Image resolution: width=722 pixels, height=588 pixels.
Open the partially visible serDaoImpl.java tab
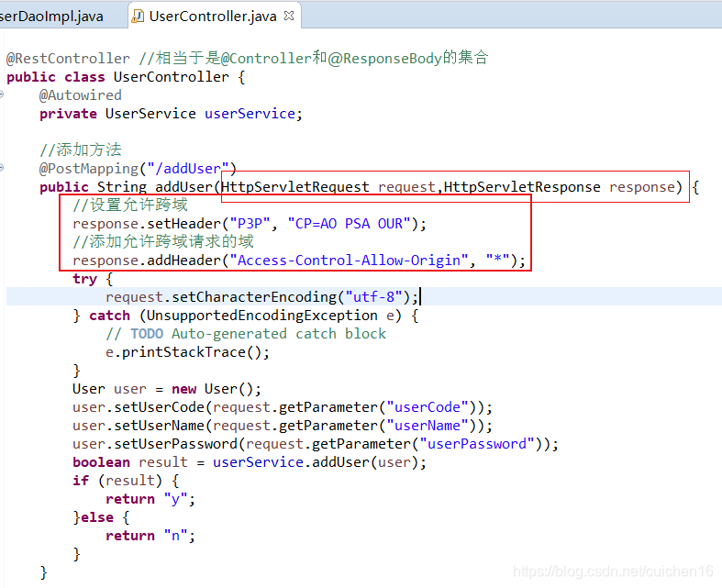click(x=51, y=17)
